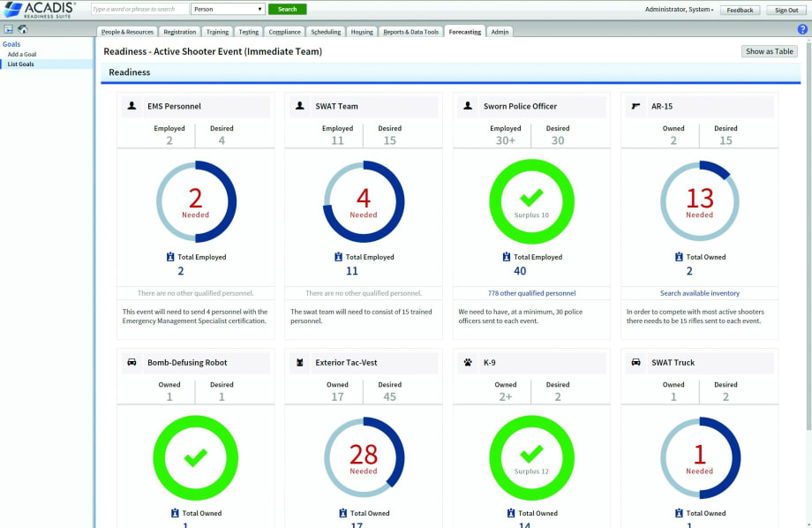
Task: Click the vehicle icon beside SWAT Truck
Action: pyautogui.click(x=635, y=362)
